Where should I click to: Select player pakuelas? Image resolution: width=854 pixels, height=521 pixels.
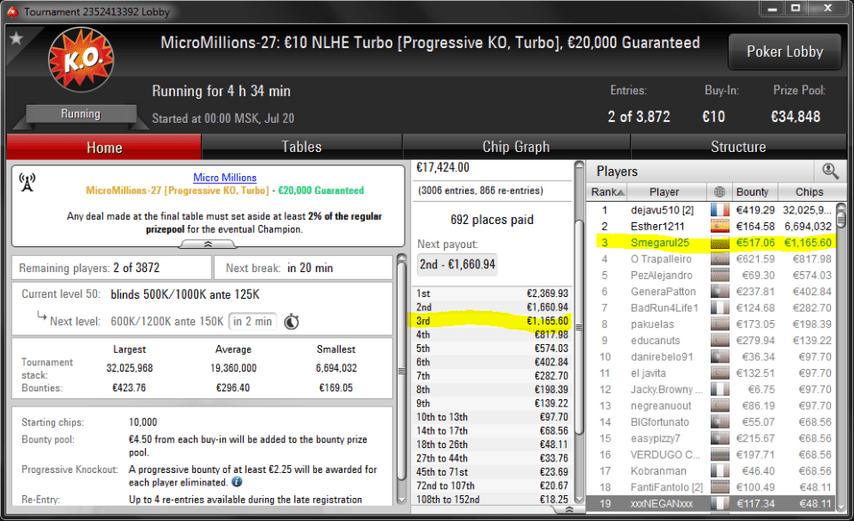(x=711, y=324)
